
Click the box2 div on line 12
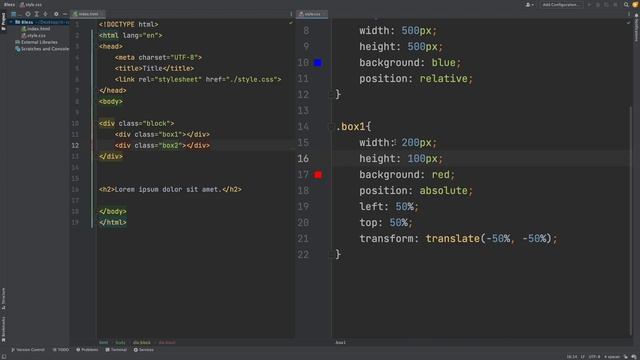point(162,145)
